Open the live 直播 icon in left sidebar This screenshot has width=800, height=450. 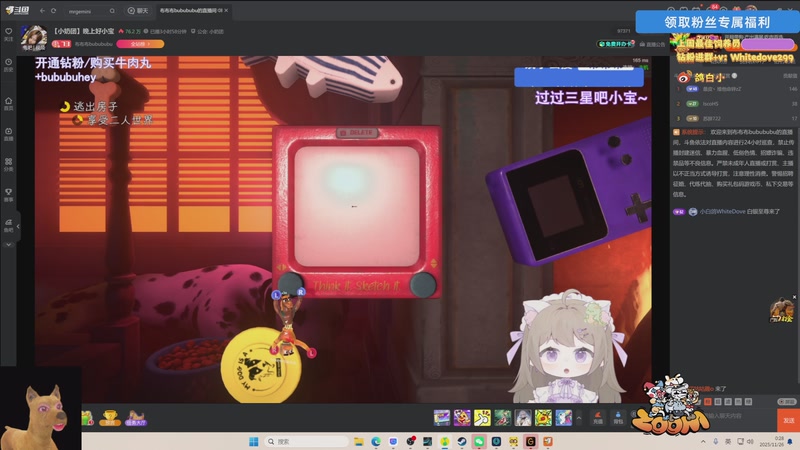point(9,134)
